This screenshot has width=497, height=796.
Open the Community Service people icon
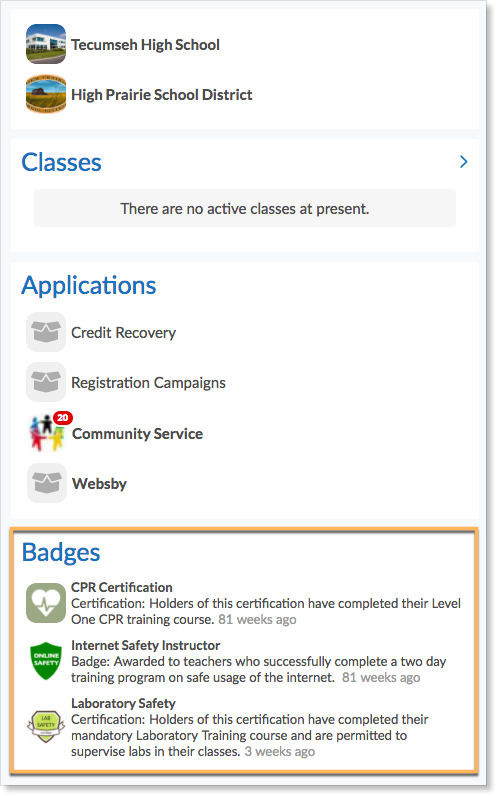(47, 434)
